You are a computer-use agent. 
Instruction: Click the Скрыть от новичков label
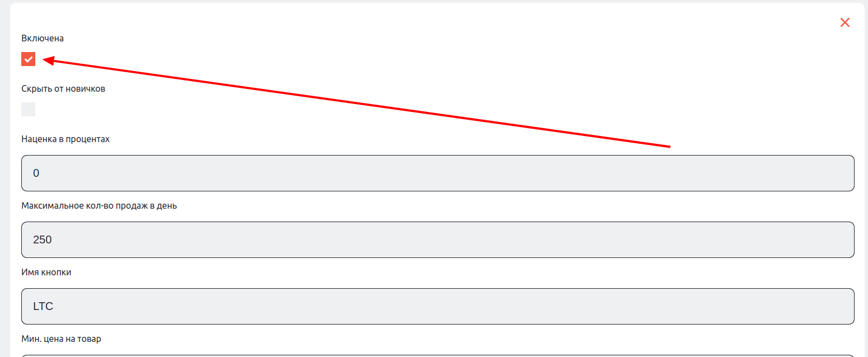63,89
